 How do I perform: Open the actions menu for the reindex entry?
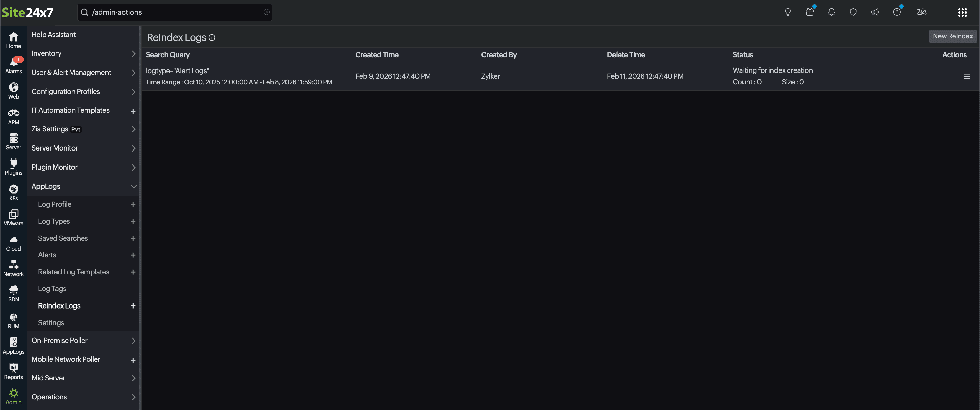click(967, 76)
